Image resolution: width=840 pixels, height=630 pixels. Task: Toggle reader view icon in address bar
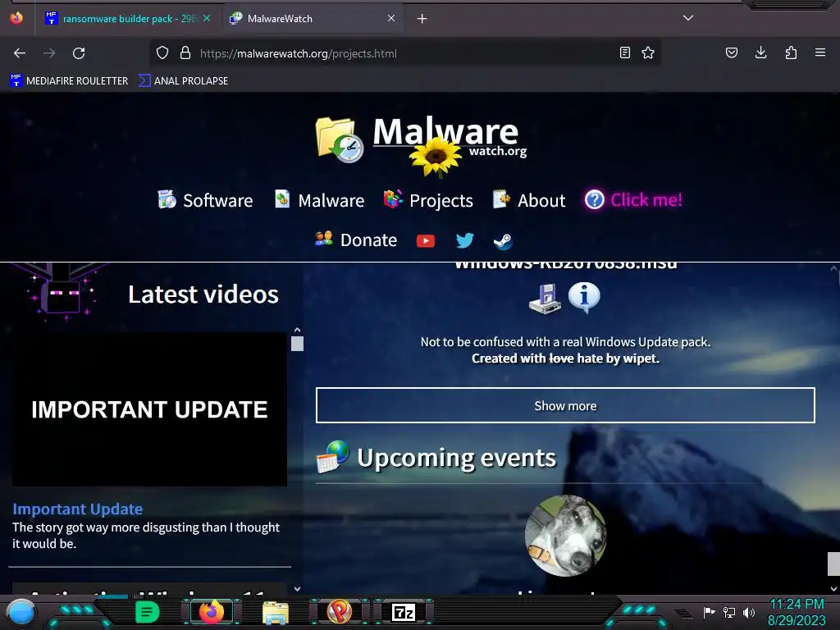coord(624,52)
